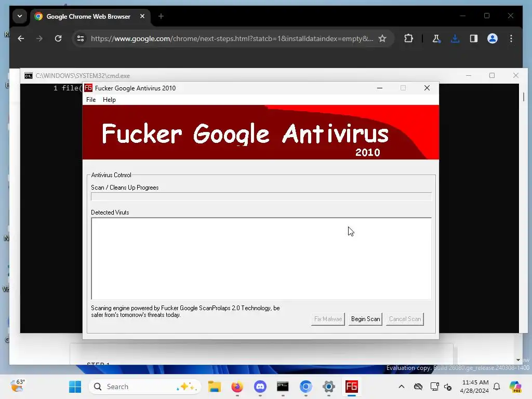Click the disabled Fix Malwae button
Screen dimensions: 532x399
[x=328, y=319]
